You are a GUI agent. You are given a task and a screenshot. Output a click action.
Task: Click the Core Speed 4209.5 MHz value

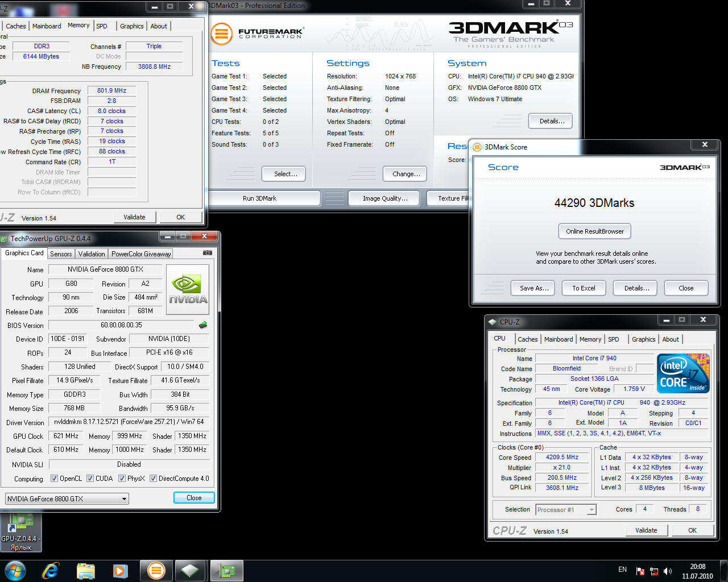[562, 457]
